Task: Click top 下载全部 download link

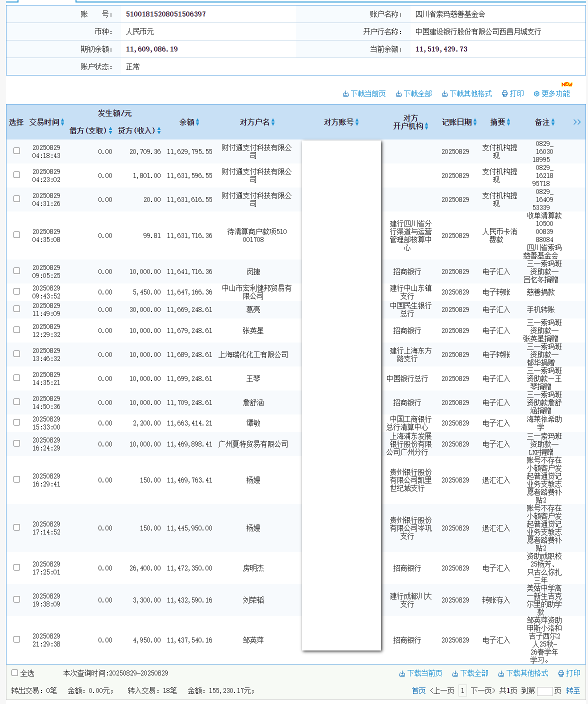Action: (413, 93)
